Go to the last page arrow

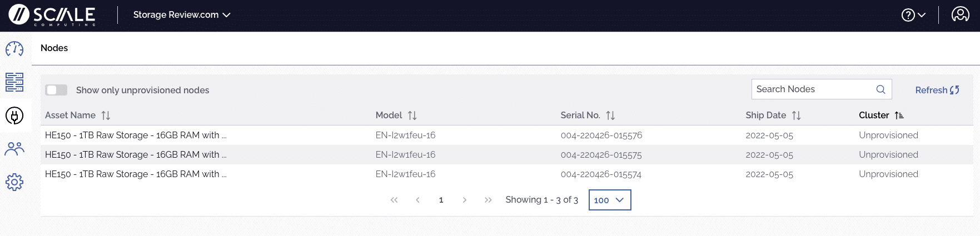click(488, 200)
